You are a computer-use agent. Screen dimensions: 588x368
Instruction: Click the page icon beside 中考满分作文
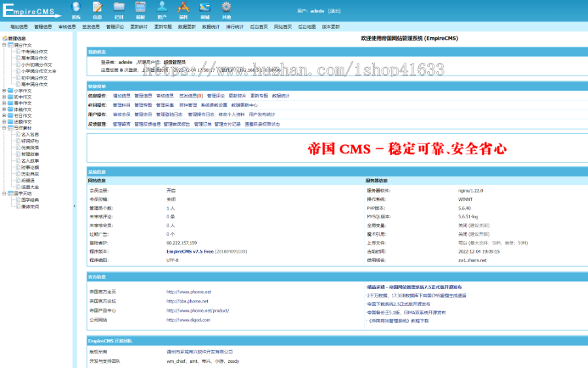18,52
